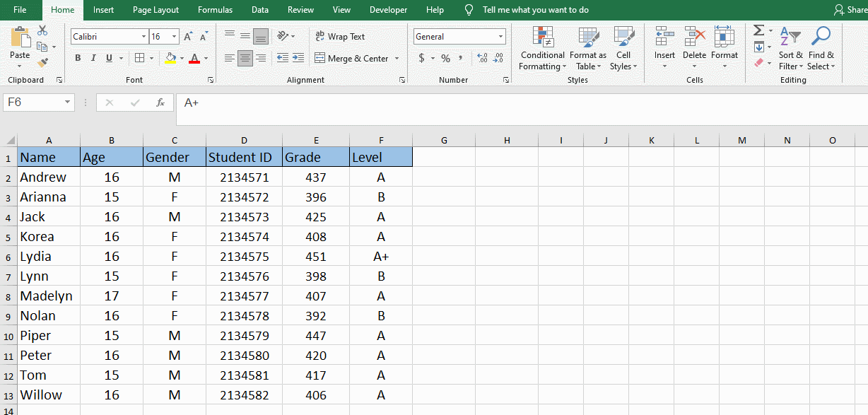Toggle Bold formatting
Image resolution: width=868 pixels, height=415 pixels.
[x=78, y=58]
